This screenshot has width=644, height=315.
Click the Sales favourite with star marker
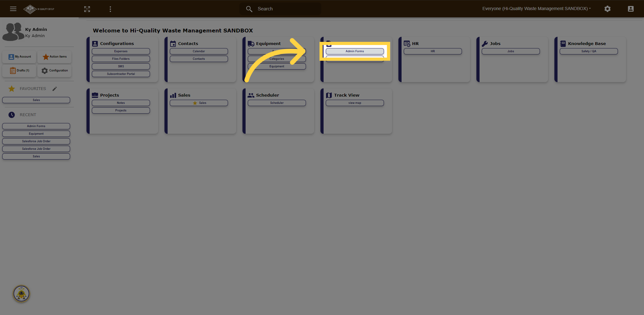click(x=199, y=103)
